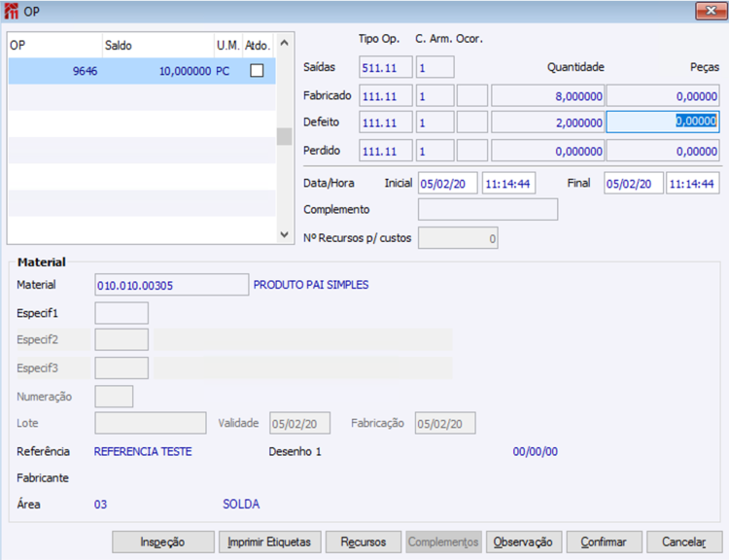
Task: Click the Imprimir Etiquetas button
Action: (x=269, y=542)
